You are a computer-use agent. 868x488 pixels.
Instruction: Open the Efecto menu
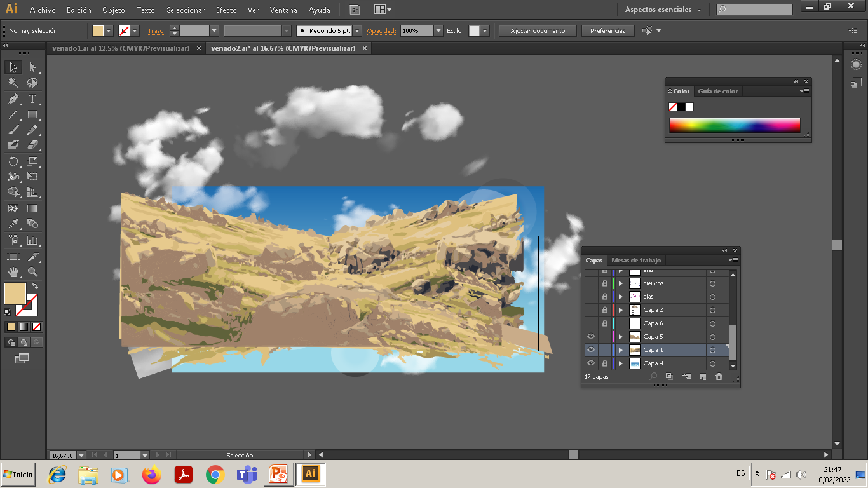[226, 10]
